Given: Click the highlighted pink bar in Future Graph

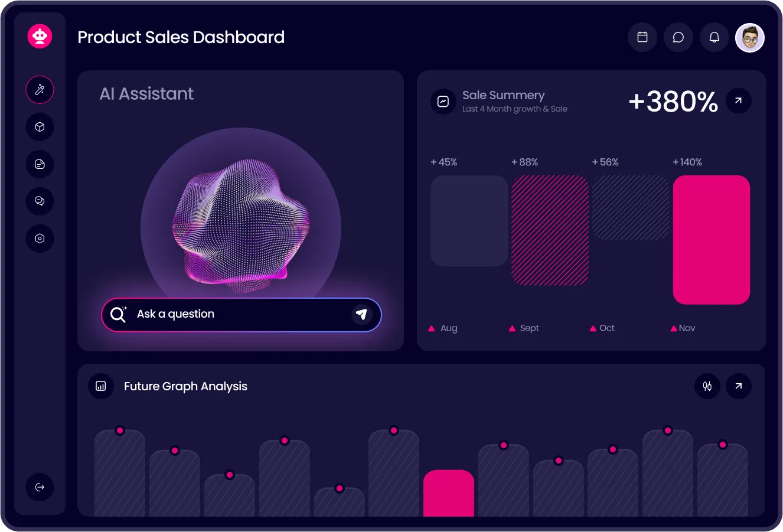Looking at the screenshot, I should (x=449, y=494).
